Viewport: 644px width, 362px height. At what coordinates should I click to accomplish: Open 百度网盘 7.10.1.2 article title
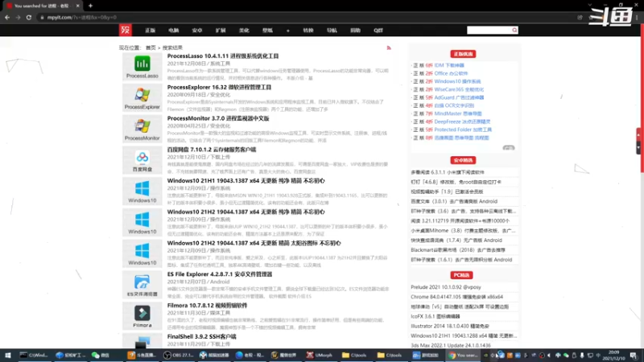pos(212,150)
